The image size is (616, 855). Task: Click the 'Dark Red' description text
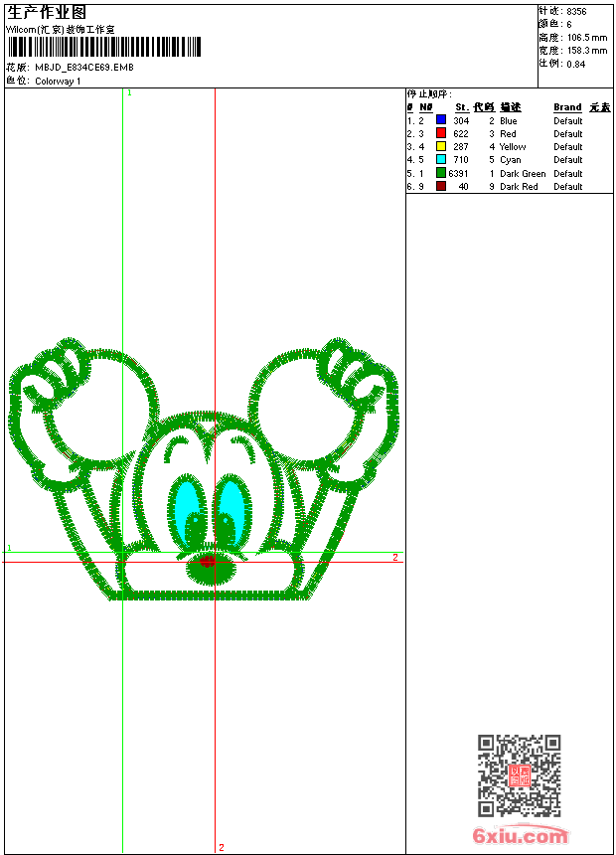click(519, 187)
